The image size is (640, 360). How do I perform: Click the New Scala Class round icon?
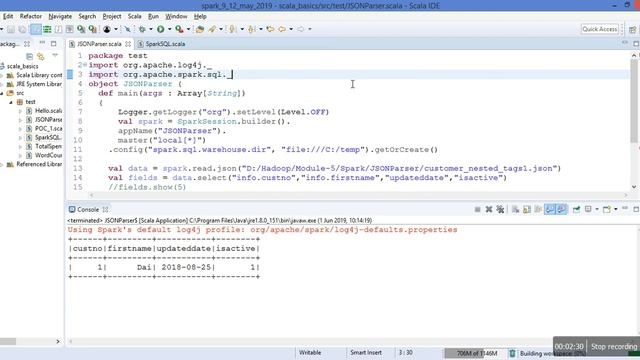click(107, 29)
